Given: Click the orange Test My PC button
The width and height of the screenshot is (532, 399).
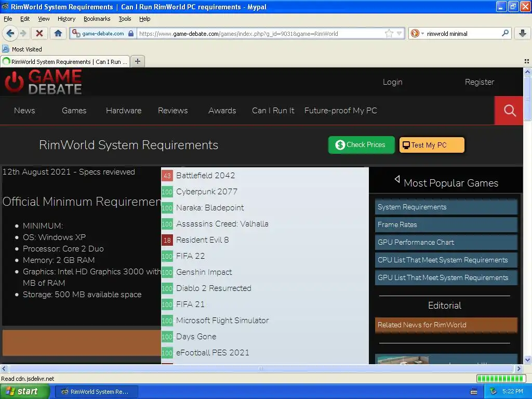Looking at the screenshot, I should (x=432, y=145).
